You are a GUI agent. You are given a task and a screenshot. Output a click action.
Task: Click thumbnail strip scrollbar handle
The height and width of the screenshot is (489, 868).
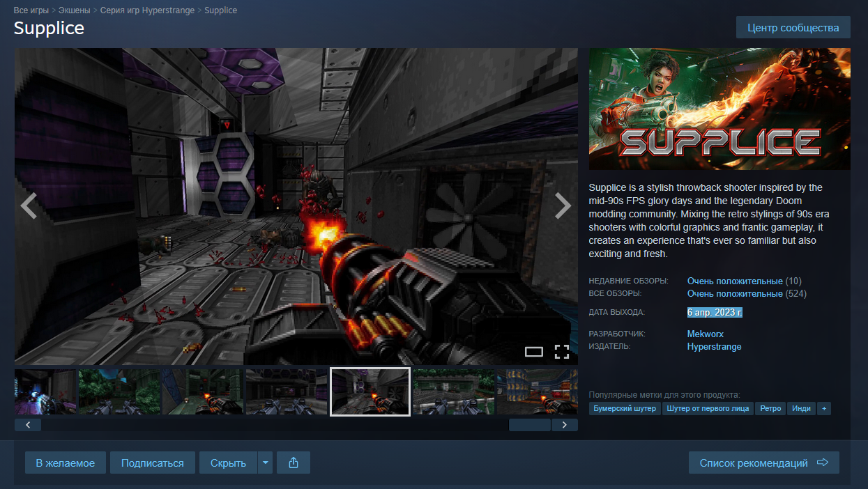[530, 425]
